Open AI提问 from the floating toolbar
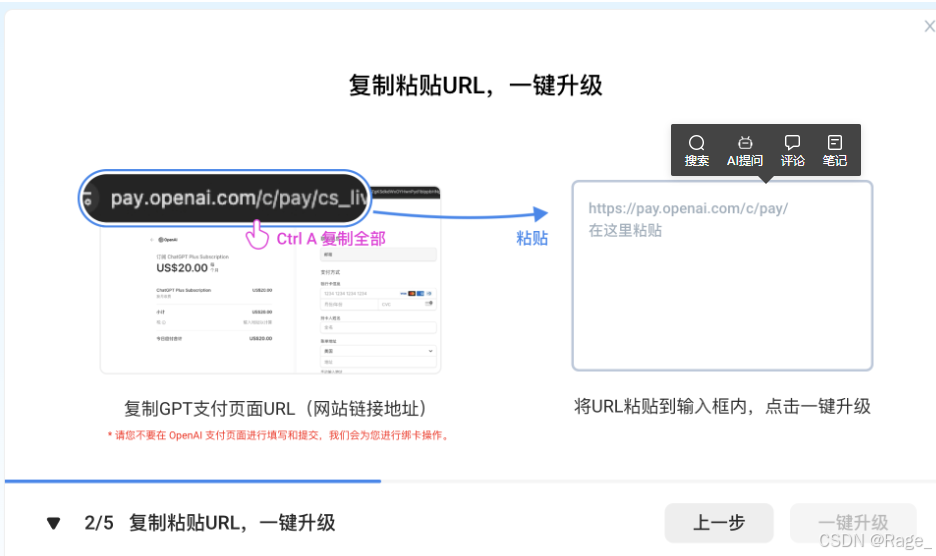 click(744, 150)
